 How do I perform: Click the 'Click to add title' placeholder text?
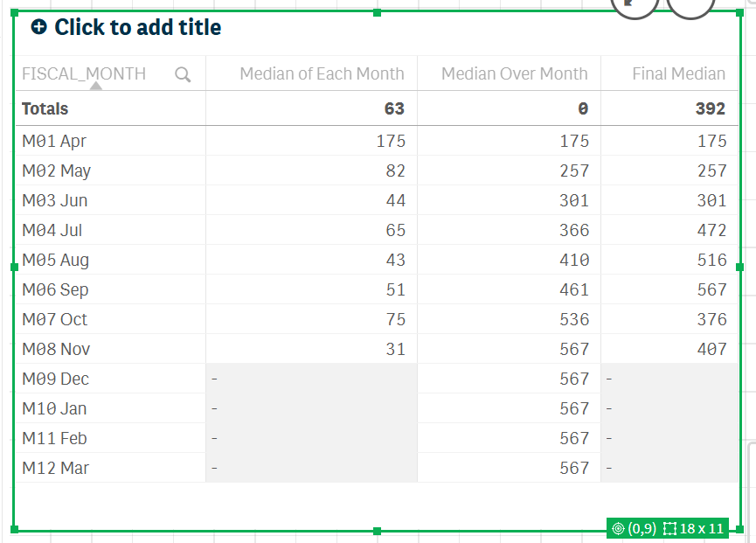(138, 27)
